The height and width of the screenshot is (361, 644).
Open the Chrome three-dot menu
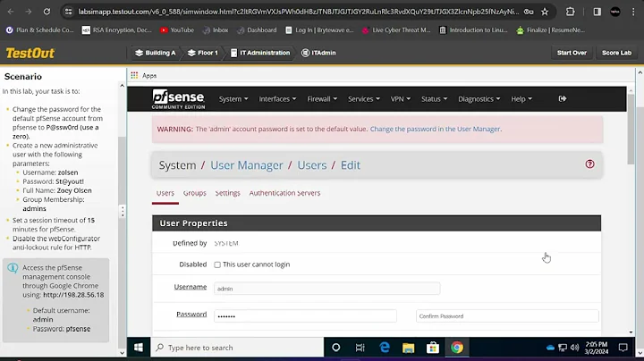point(633,12)
